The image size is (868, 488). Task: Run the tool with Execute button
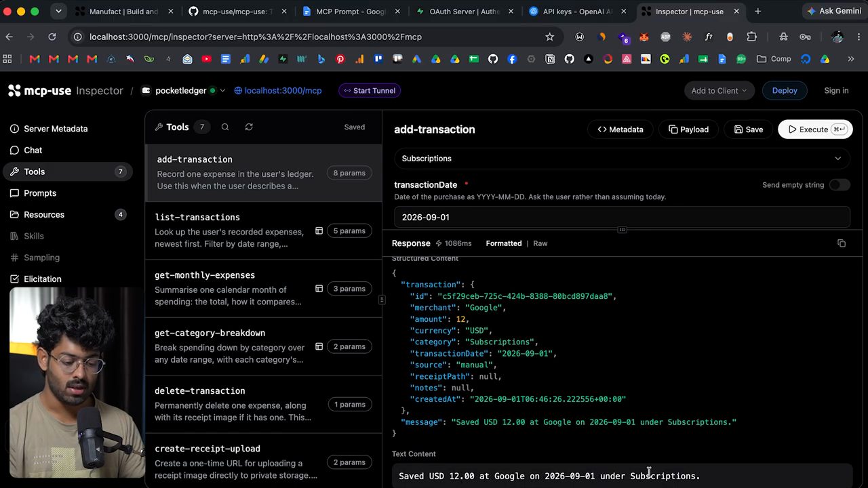tap(815, 129)
